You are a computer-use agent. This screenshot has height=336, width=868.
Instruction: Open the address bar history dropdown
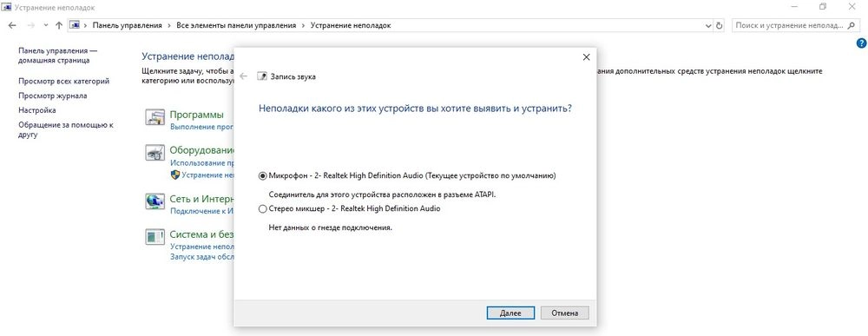point(708,25)
